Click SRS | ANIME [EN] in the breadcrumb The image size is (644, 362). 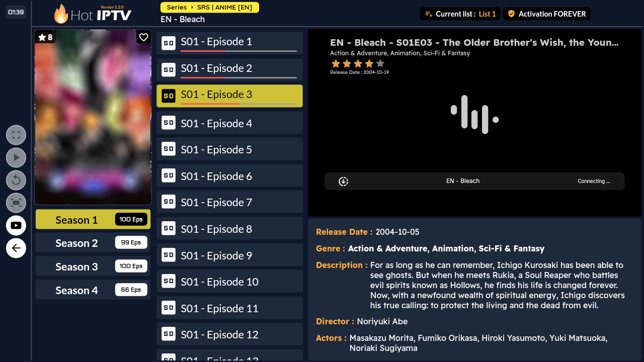point(224,8)
